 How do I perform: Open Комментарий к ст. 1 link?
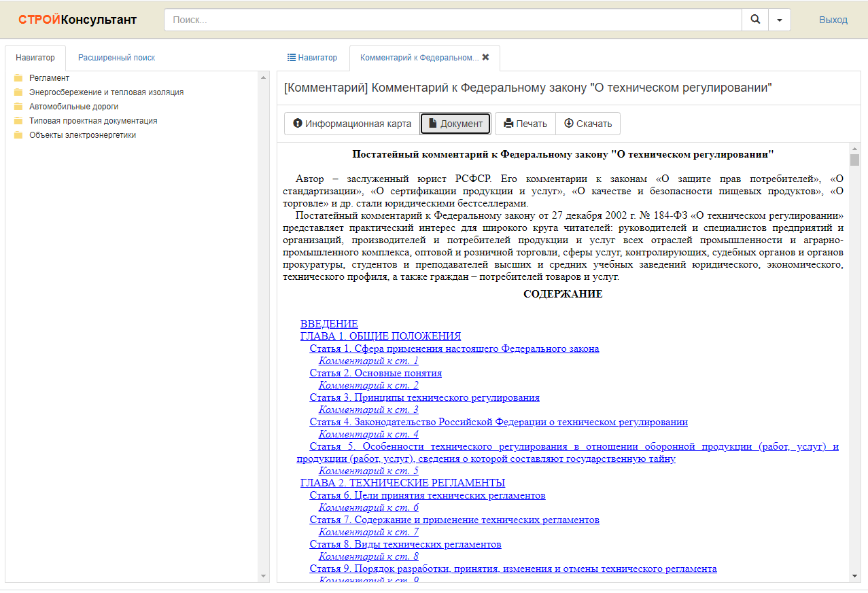368,361
